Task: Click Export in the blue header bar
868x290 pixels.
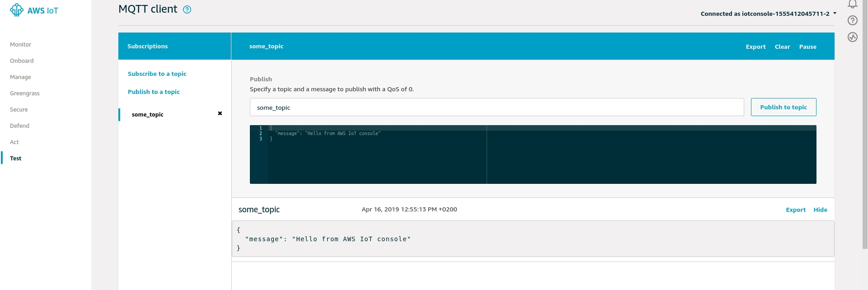Action: 755,47
